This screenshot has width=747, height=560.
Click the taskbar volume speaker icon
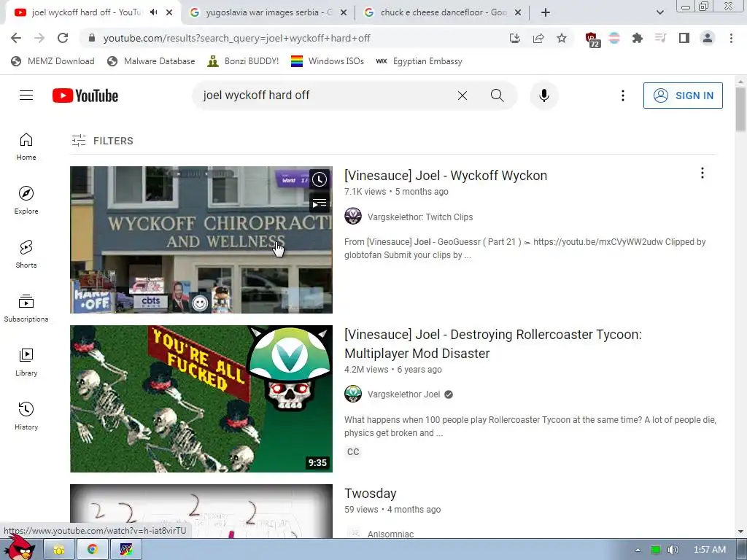[673, 550]
